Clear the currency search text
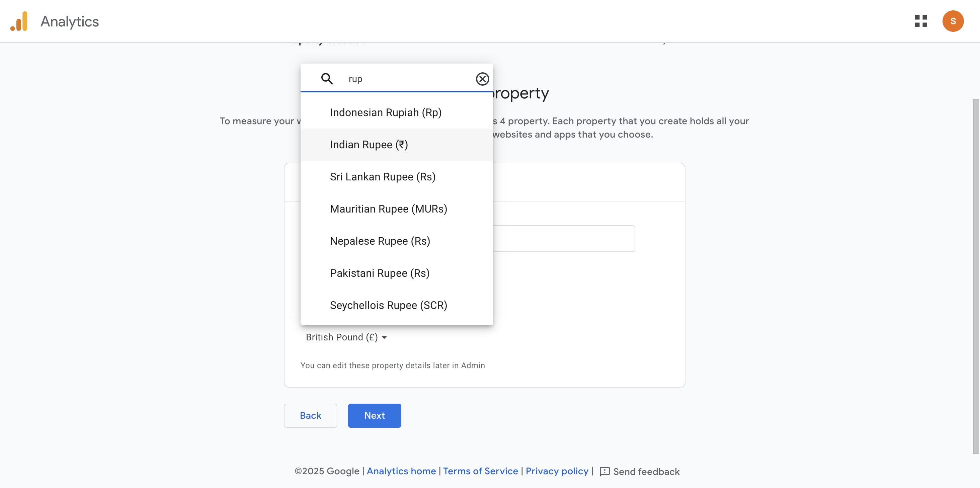This screenshot has width=980, height=488. pyautogui.click(x=482, y=79)
